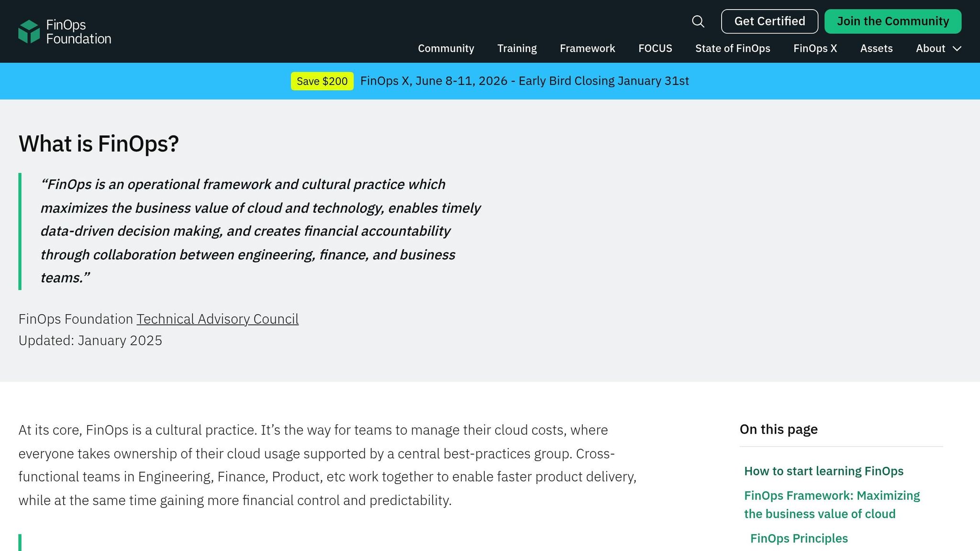Navigate to Assets in top menu
This screenshot has width=980, height=551.
pyautogui.click(x=876, y=49)
